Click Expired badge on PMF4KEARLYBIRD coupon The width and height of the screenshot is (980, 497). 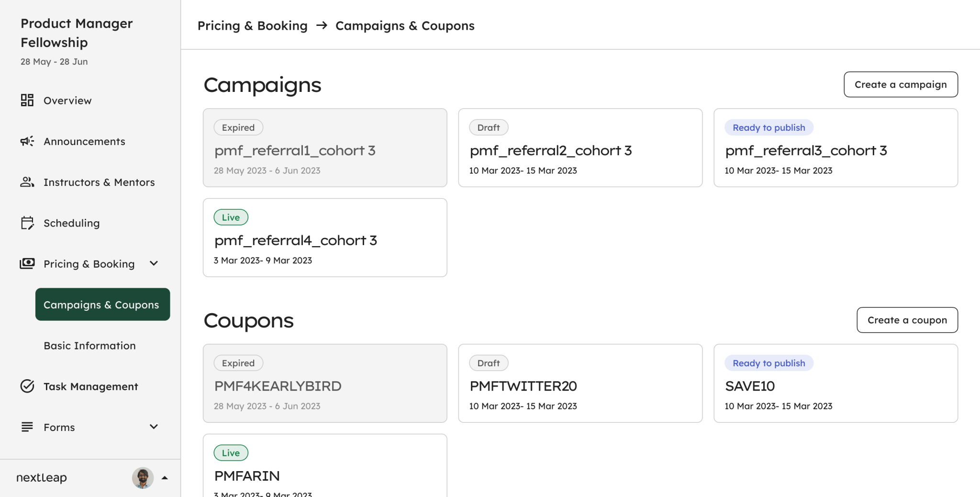pos(238,363)
